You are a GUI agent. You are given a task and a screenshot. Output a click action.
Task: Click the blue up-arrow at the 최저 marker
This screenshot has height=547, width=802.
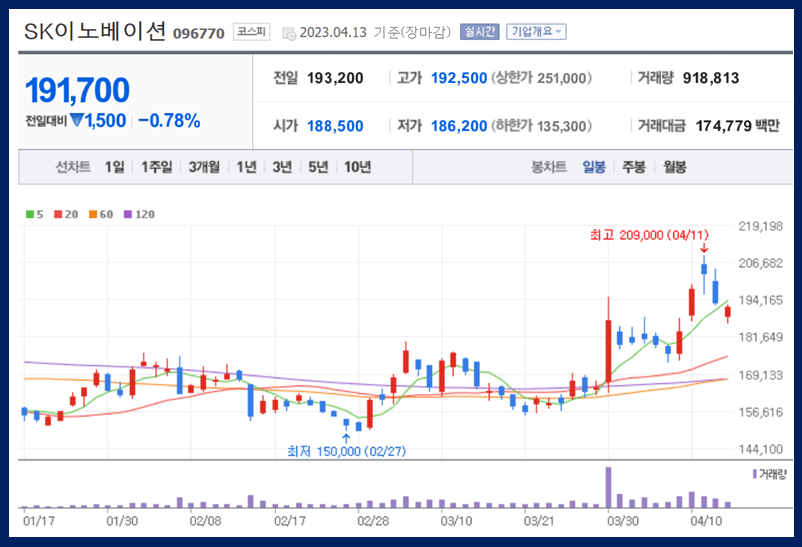tap(346, 438)
